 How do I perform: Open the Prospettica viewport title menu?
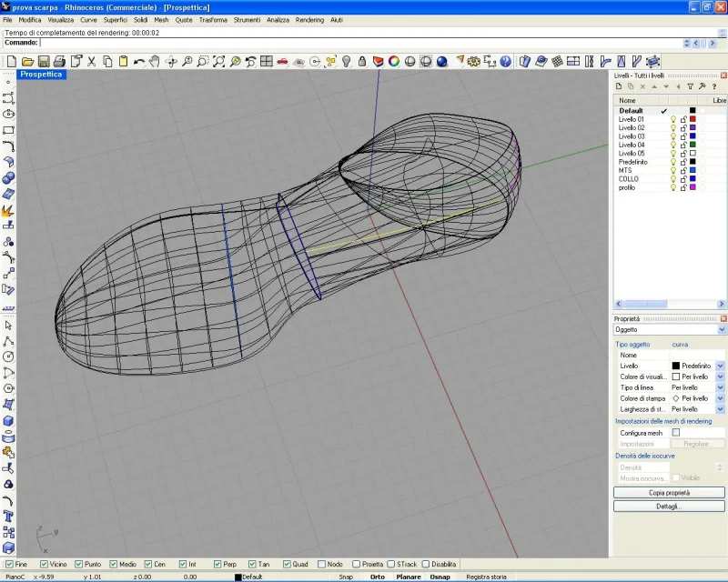coord(41,75)
